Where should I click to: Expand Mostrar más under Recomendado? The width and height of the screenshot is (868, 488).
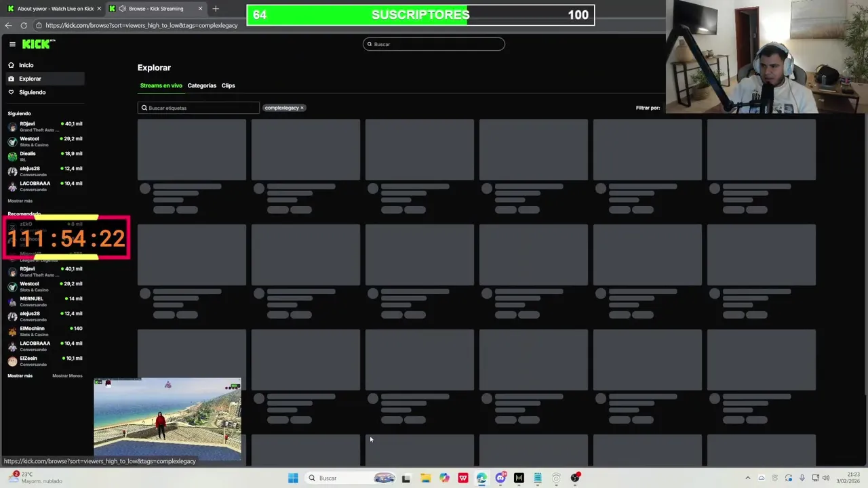(20, 375)
